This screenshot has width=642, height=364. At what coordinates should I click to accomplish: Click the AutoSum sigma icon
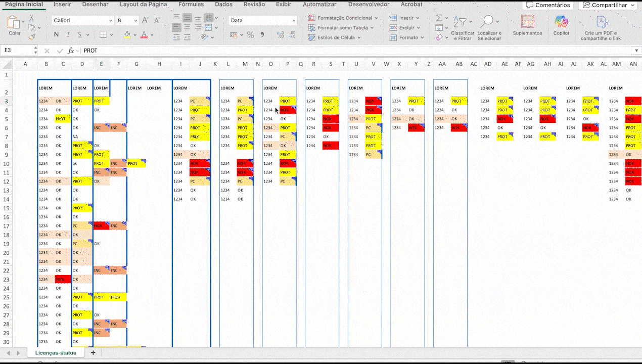click(439, 18)
